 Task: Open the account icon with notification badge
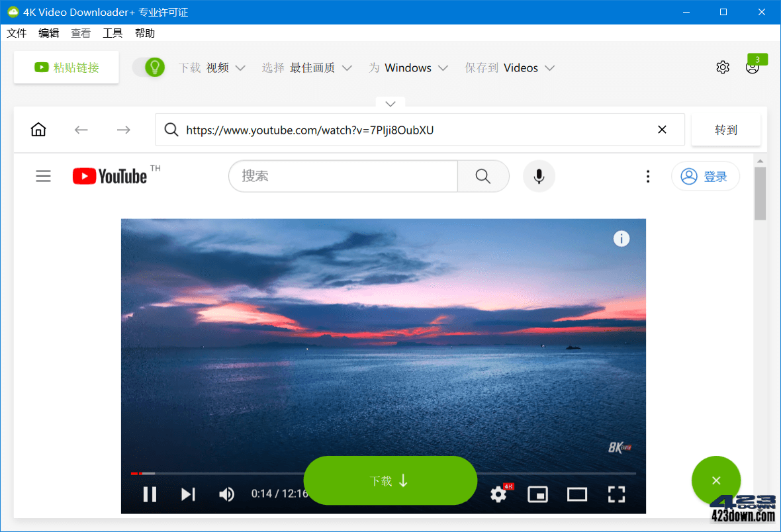pos(752,67)
